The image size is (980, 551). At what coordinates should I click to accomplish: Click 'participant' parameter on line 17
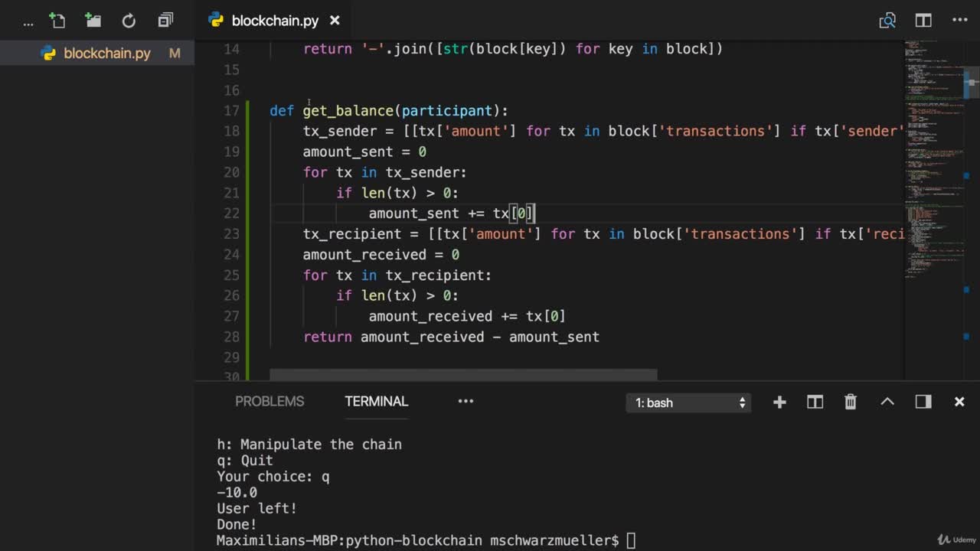click(x=446, y=110)
